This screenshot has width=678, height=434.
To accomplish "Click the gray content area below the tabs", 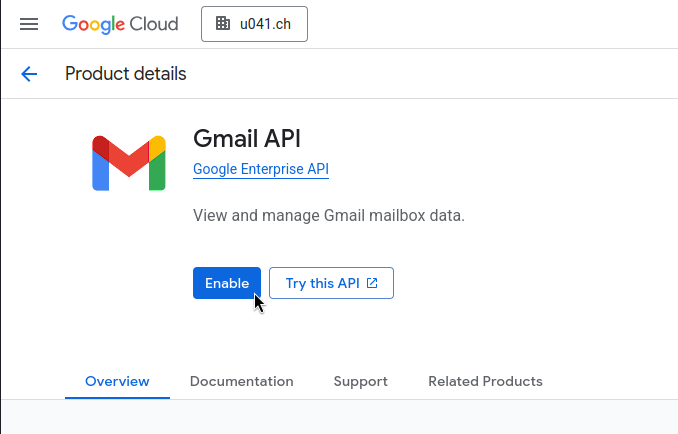I will coord(339,417).
